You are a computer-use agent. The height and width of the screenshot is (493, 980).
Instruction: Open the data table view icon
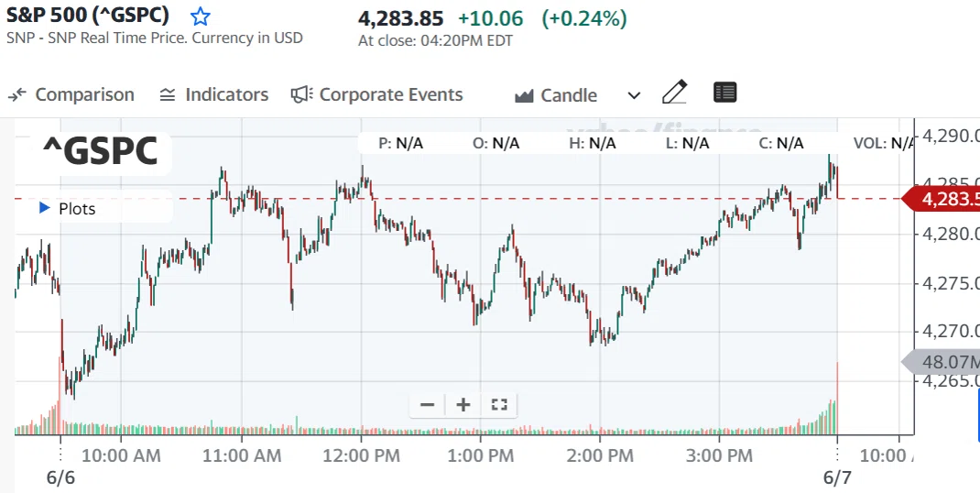click(725, 93)
